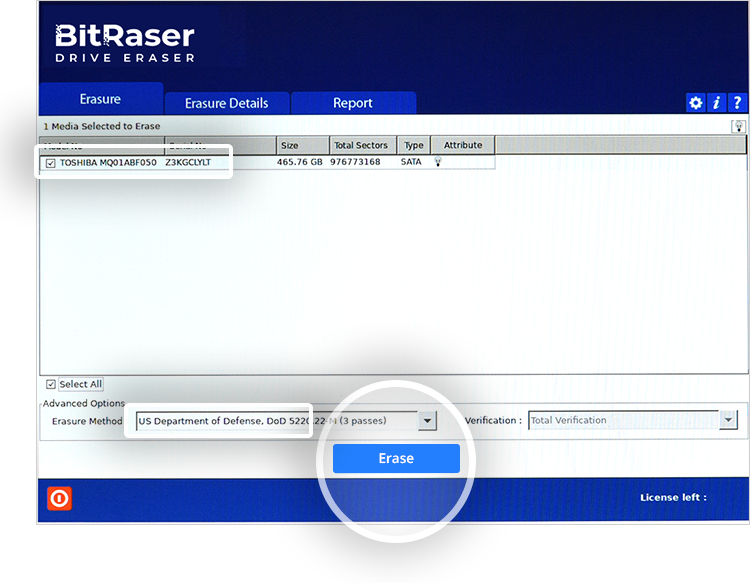Switch to the Erasure Details tab
Image resolution: width=750 pixels, height=583 pixels.
pos(227,103)
